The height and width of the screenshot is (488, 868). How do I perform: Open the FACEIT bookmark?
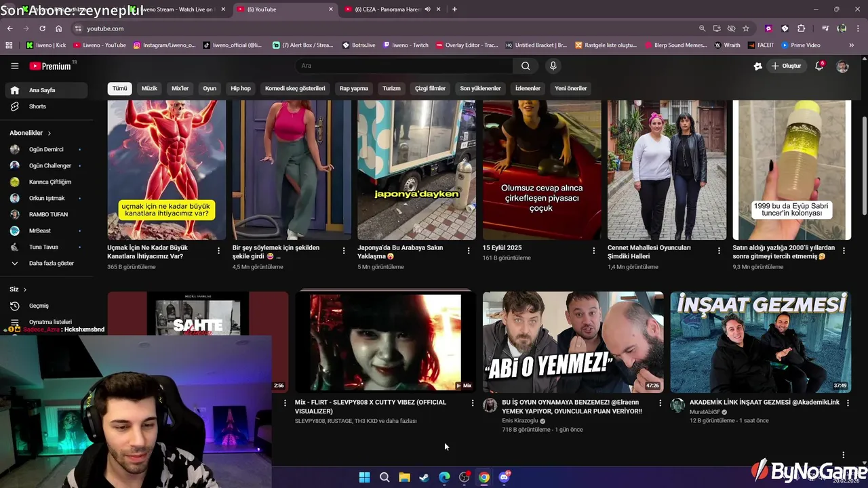pyautogui.click(x=761, y=45)
